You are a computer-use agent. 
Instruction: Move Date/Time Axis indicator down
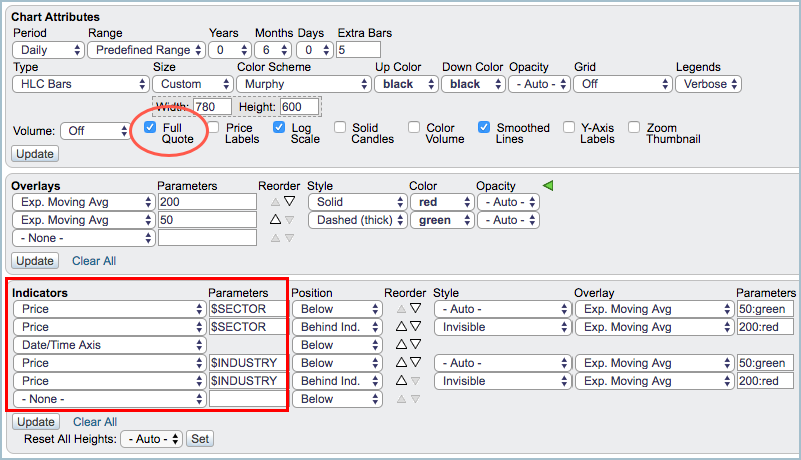coord(415,345)
